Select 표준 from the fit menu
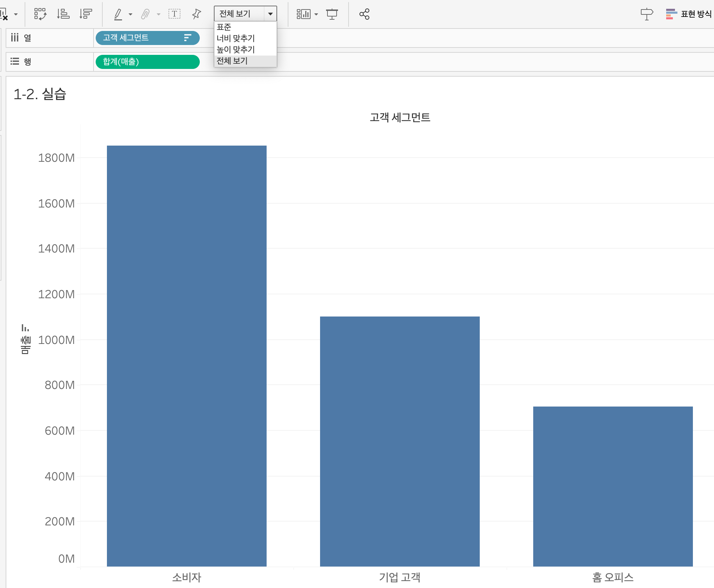Image resolution: width=714 pixels, height=588 pixels. 224,27
